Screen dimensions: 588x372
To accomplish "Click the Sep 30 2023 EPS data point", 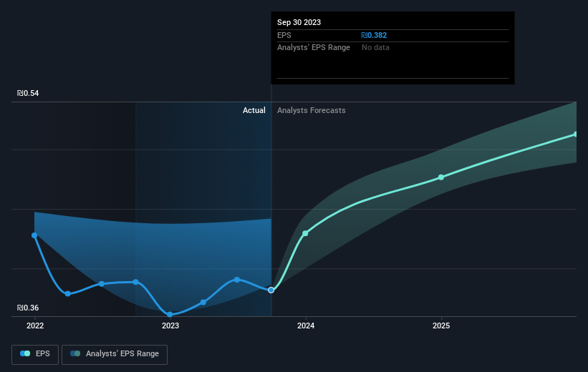I will pos(271,290).
